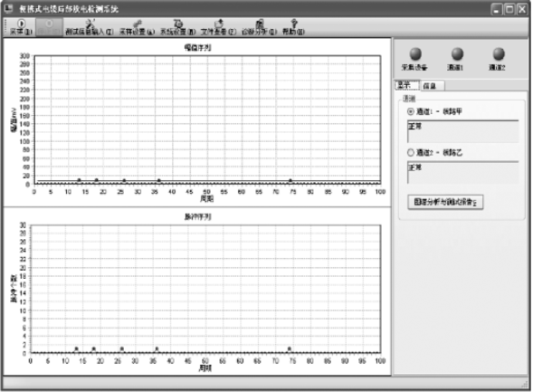Click the 通道2 status indicator light

[499, 53]
